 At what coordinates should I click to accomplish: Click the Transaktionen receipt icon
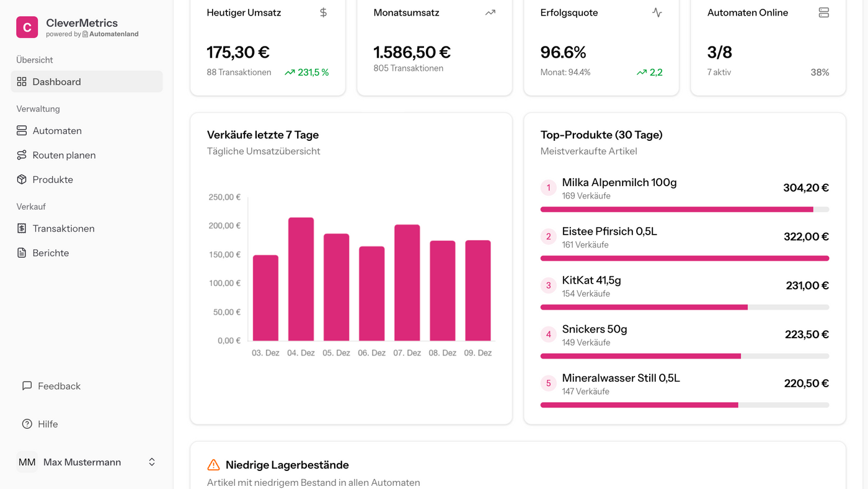coord(22,228)
